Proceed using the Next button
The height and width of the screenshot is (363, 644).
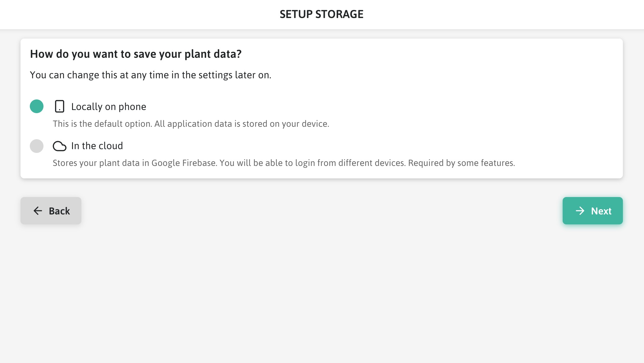[x=592, y=211]
